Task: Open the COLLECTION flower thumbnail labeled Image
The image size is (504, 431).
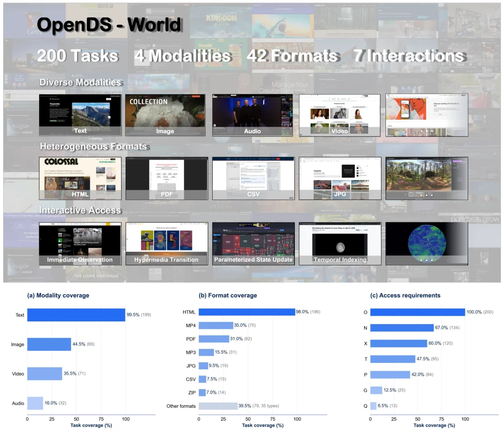Action: [165, 115]
